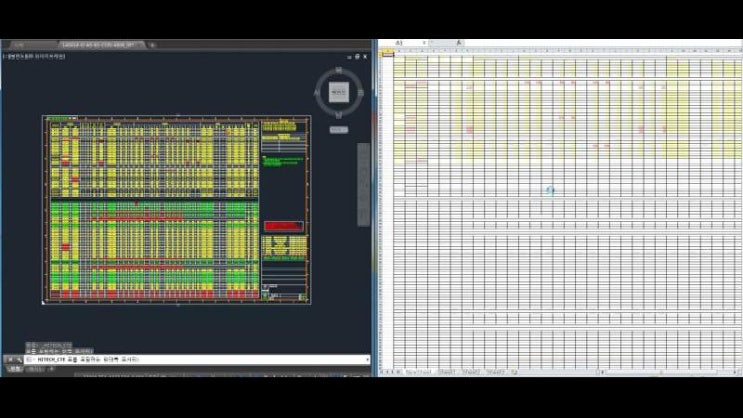
Task: Insert a new worksheet with the tab-end icon
Action: click(514, 373)
